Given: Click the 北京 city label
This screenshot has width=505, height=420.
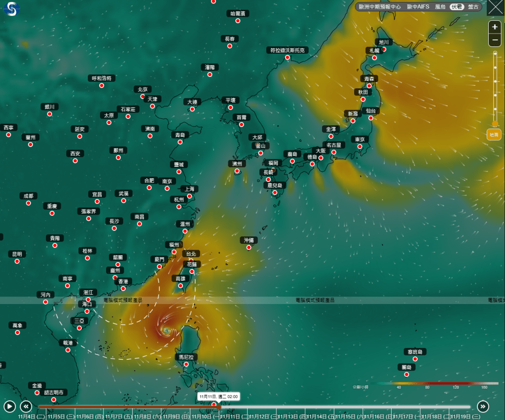Looking at the screenshot, I should coord(143,89).
